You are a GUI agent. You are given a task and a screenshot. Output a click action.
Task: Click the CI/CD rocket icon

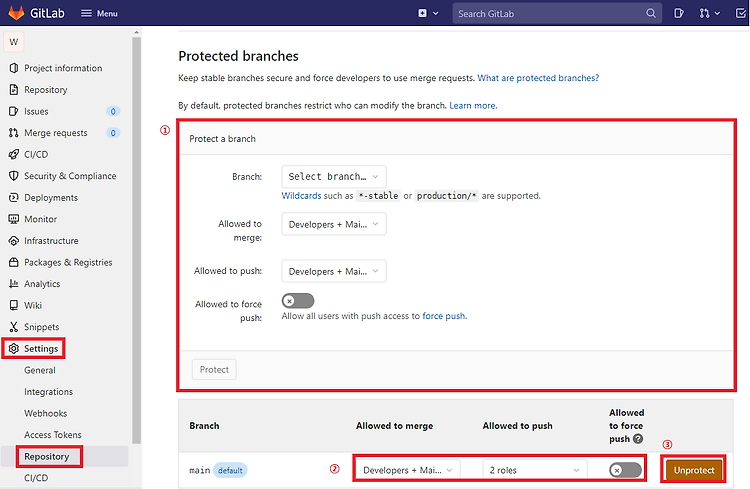click(14, 154)
